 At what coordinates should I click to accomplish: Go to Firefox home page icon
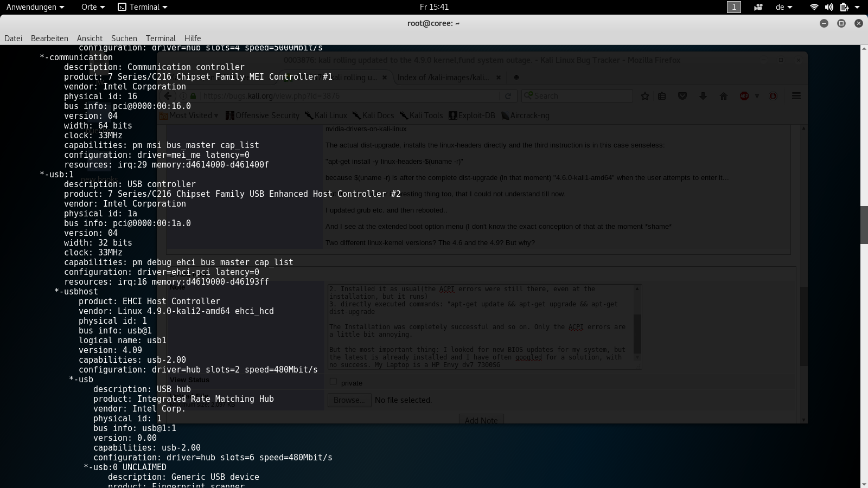[x=723, y=96]
